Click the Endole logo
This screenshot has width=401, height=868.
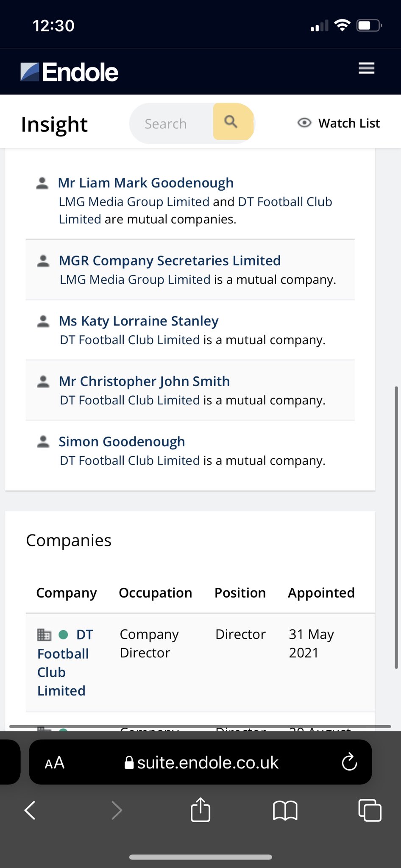coord(70,72)
